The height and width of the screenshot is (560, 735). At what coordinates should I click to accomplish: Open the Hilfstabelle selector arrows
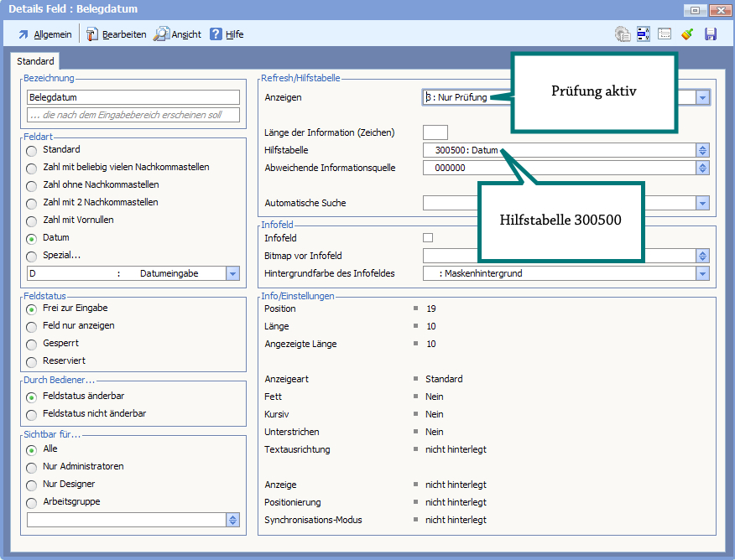(703, 150)
